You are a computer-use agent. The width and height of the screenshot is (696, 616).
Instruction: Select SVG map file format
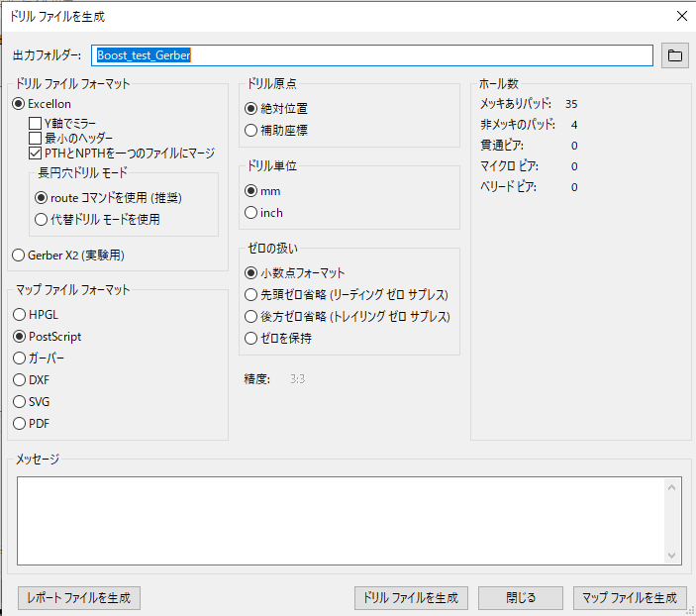[x=31, y=402]
